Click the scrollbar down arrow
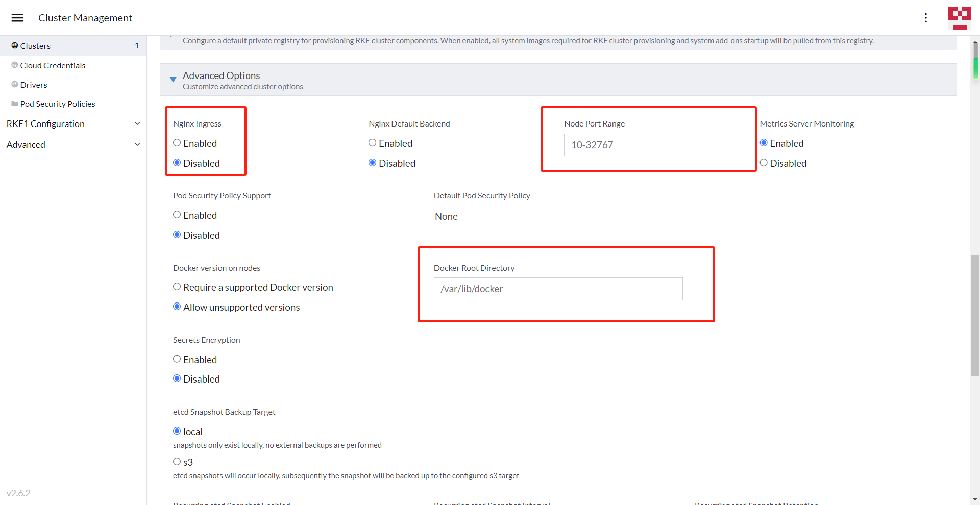Viewport: 980px width, 505px height. [x=975, y=499]
